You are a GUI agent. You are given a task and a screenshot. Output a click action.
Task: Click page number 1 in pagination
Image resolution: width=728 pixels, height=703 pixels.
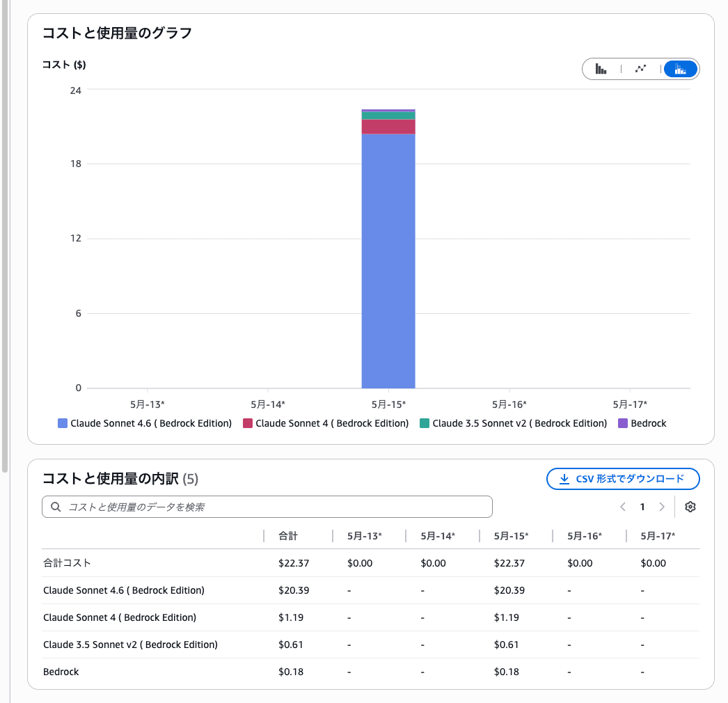click(x=642, y=507)
